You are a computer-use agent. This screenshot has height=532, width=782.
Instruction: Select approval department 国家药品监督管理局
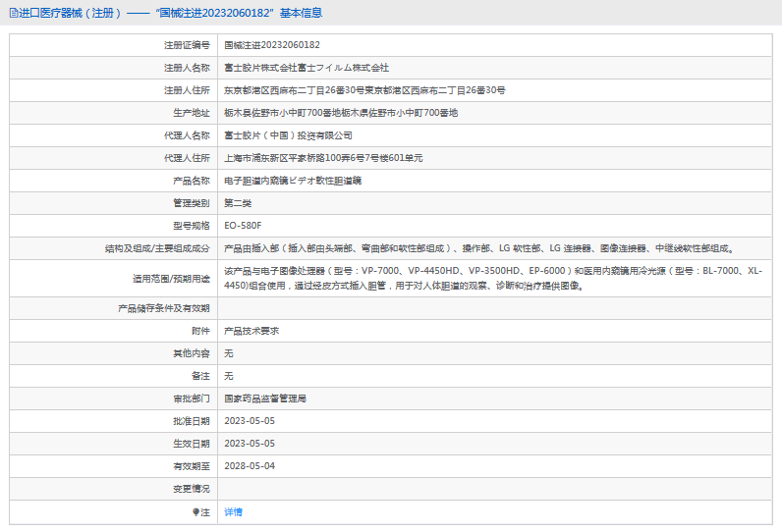265,399
